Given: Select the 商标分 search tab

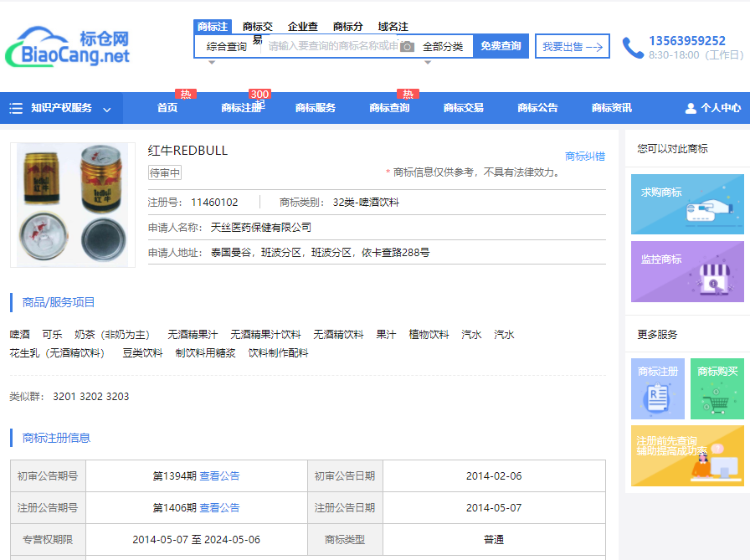Looking at the screenshot, I should click(x=347, y=26).
